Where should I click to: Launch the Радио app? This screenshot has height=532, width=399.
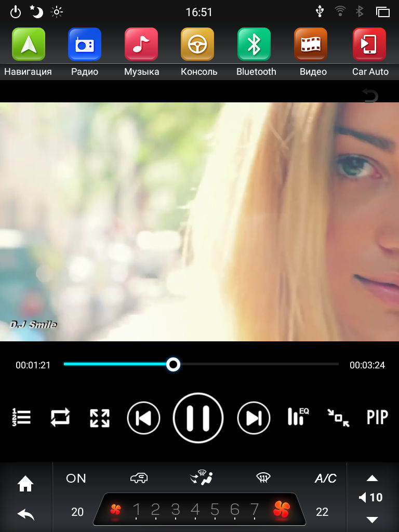tap(85, 44)
